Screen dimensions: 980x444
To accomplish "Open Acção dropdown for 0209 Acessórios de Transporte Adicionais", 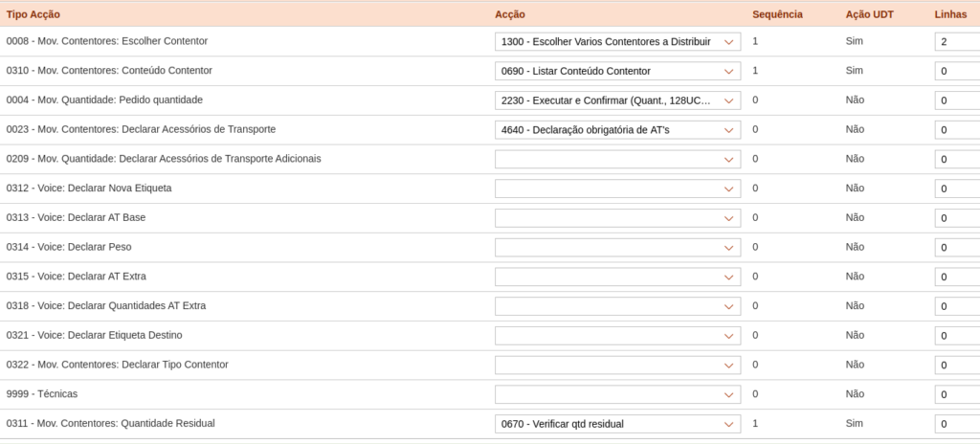I will 617,159.
